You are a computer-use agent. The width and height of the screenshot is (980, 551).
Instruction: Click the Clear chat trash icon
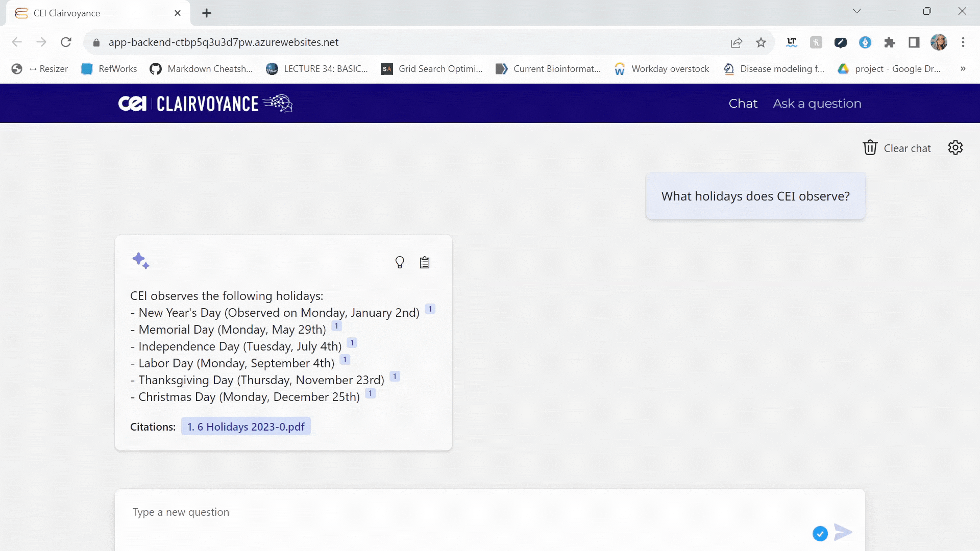tap(870, 148)
